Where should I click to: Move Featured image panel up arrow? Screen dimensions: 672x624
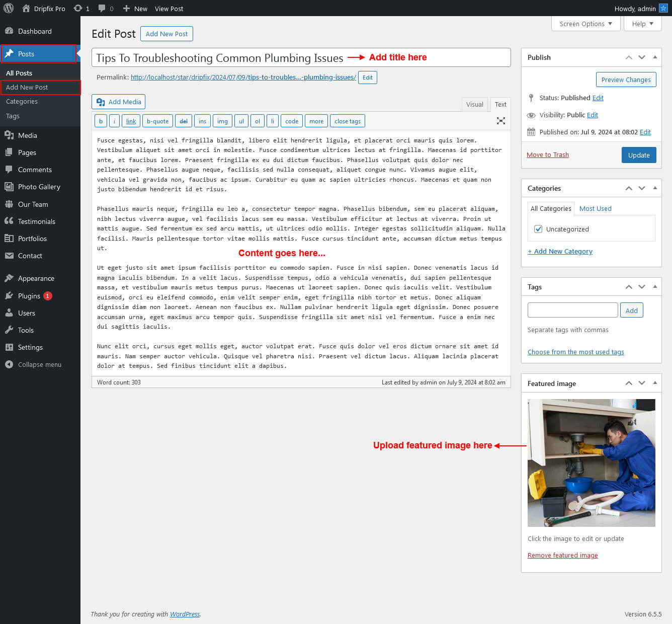coord(629,383)
